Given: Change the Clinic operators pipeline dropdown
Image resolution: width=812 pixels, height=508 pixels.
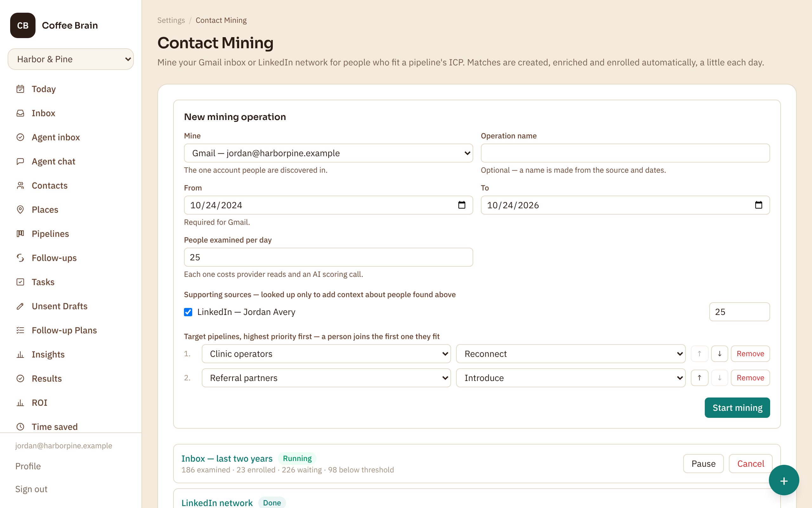Looking at the screenshot, I should 326,354.
